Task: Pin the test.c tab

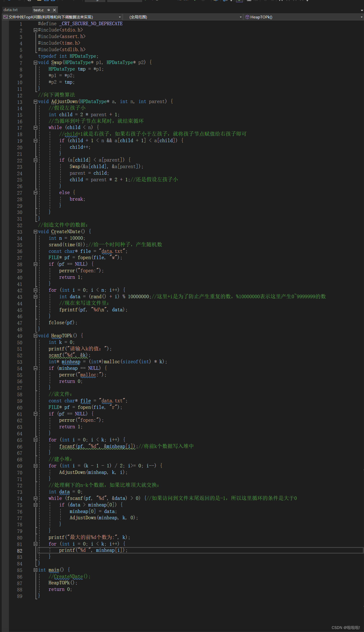Action: coord(48,10)
